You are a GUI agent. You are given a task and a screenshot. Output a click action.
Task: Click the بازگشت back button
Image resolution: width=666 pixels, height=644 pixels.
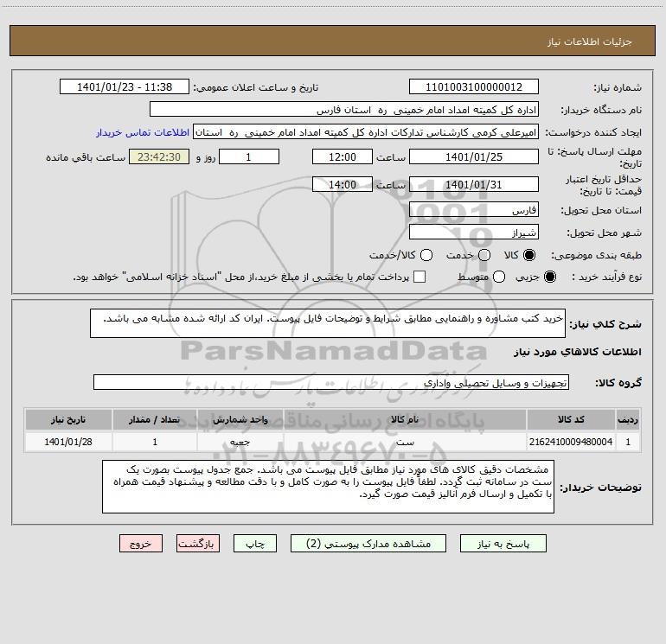click(198, 544)
